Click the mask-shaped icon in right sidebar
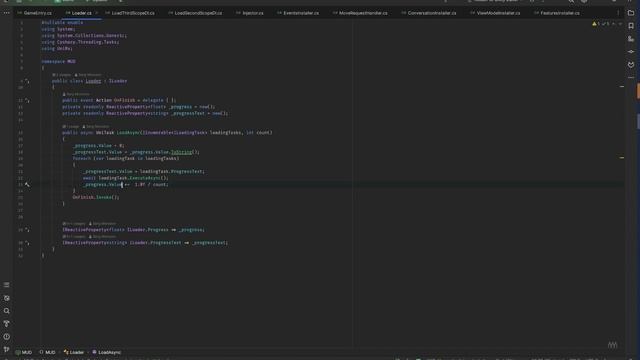This screenshot has height=360, width=640. coord(631,65)
